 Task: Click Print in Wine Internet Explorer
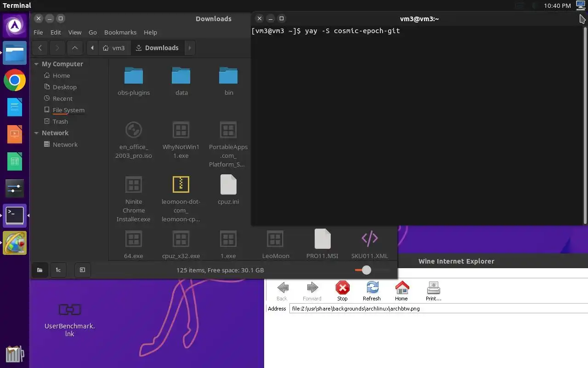click(433, 291)
